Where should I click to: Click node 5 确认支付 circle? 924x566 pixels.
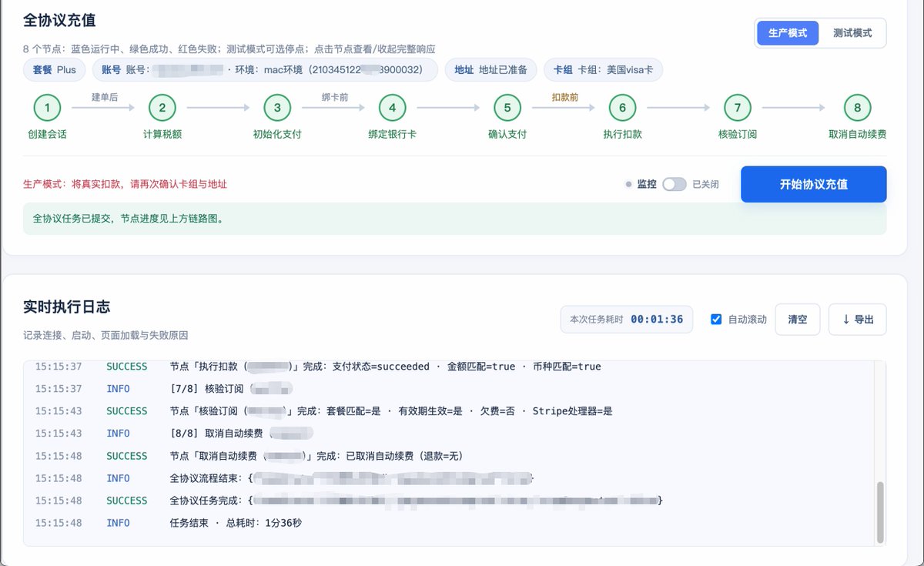pyautogui.click(x=507, y=109)
